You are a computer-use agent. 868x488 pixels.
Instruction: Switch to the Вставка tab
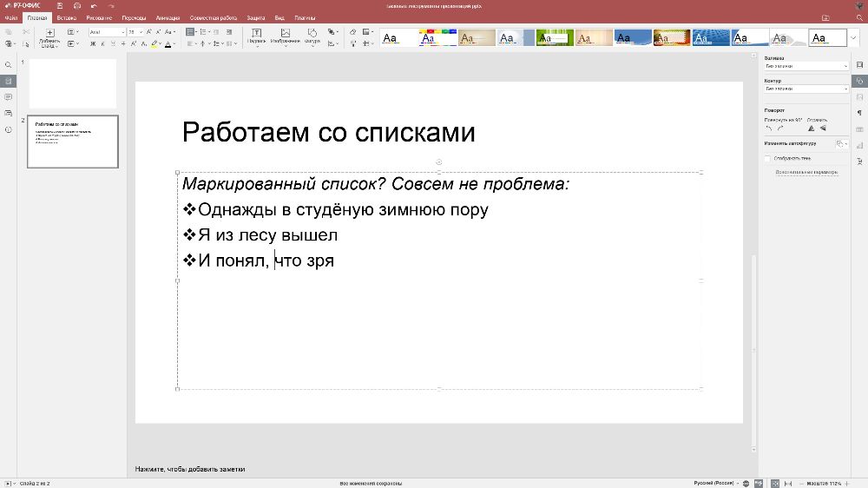pos(67,17)
